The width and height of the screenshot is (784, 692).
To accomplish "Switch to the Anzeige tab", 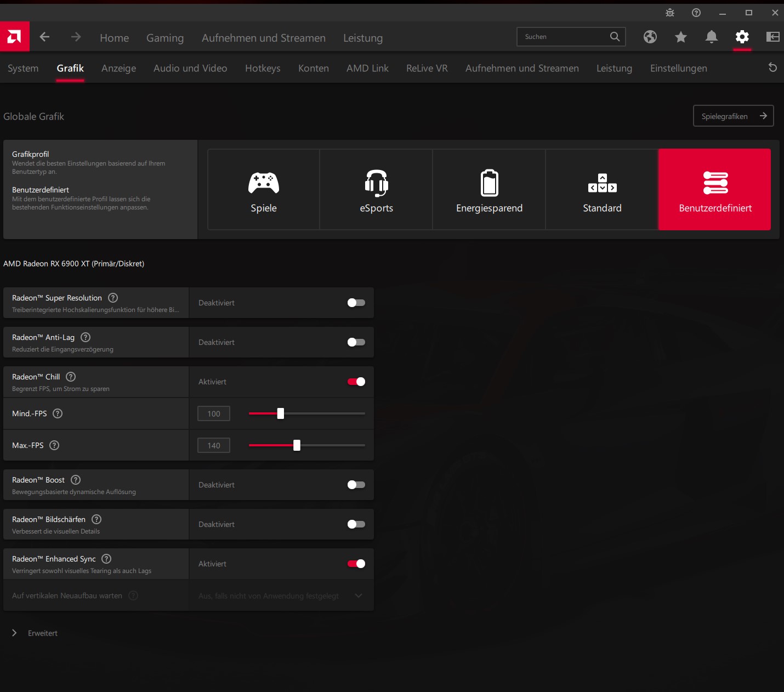I will [119, 68].
